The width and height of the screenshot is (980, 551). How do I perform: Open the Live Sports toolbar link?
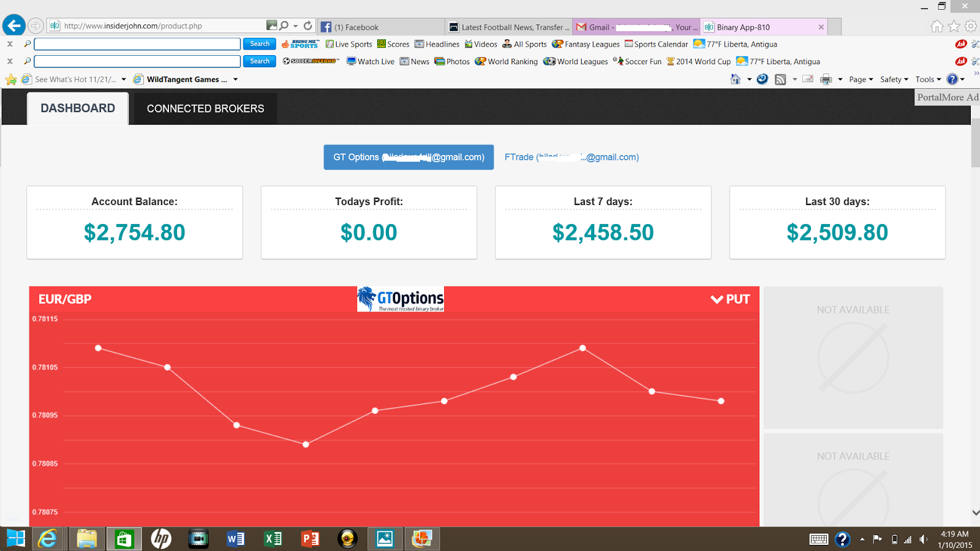tap(349, 44)
